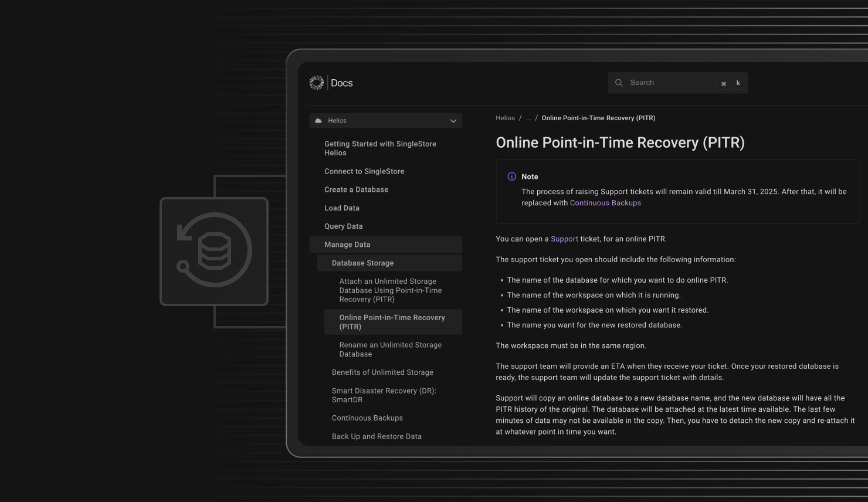Click the Docs header link

342,83
